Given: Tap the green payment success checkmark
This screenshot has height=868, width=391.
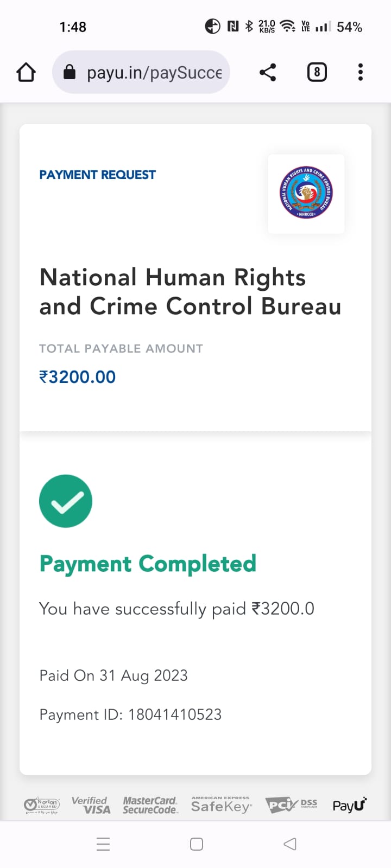Looking at the screenshot, I should point(66,501).
